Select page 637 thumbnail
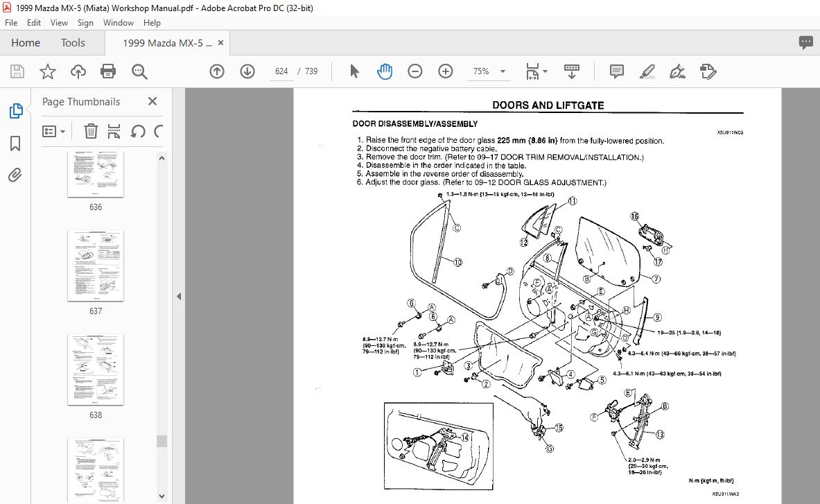Screen dimensions: 820x504 [x=96, y=266]
